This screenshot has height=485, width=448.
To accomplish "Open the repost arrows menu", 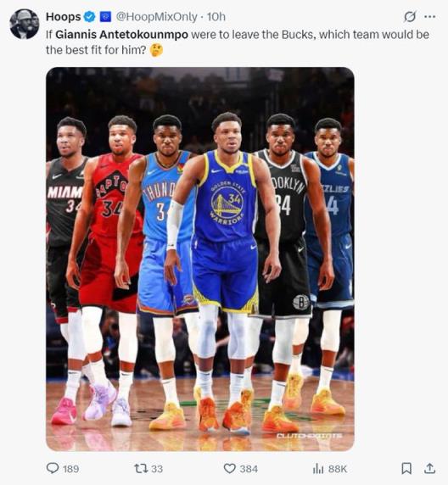I will 140,468.
